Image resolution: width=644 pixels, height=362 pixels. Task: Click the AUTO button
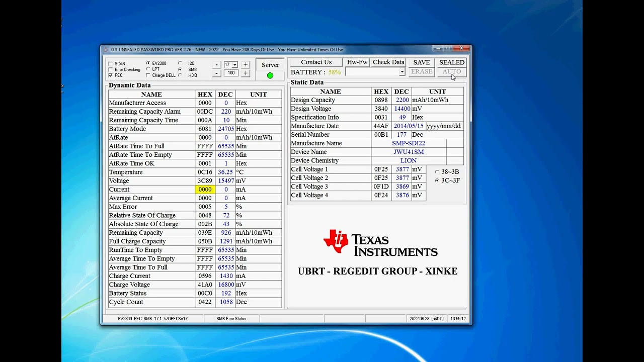(452, 72)
